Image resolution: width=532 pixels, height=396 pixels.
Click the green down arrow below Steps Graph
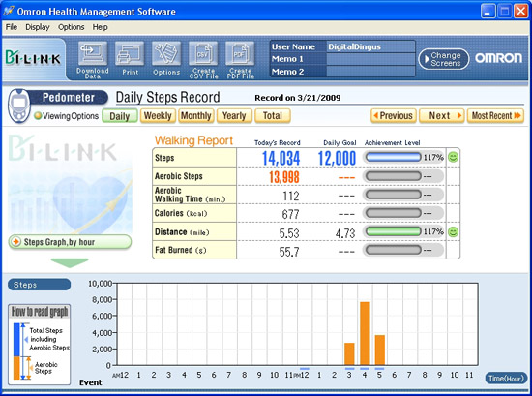pos(70,262)
